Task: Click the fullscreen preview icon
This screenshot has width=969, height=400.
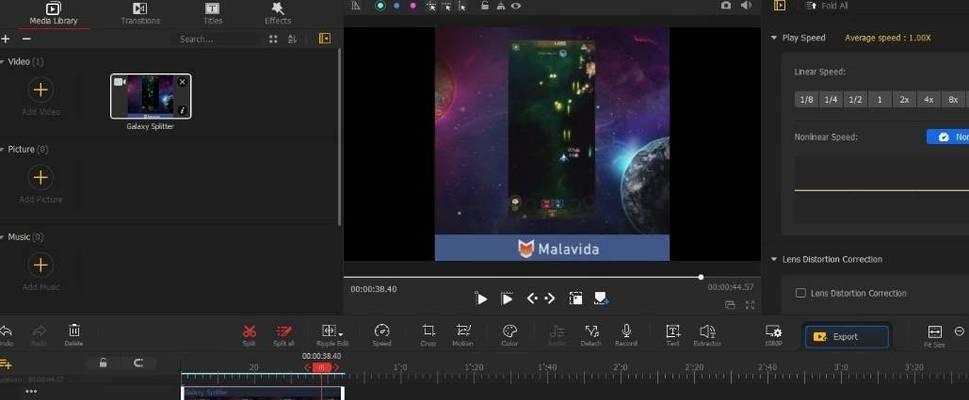Action: pyautogui.click(x=750, y=305)
